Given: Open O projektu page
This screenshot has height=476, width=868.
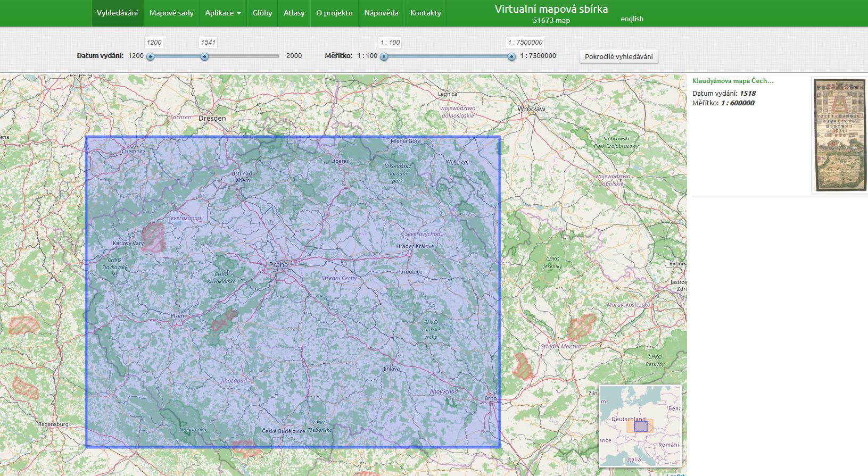Looking at the screenshot, I should (334, 13).
